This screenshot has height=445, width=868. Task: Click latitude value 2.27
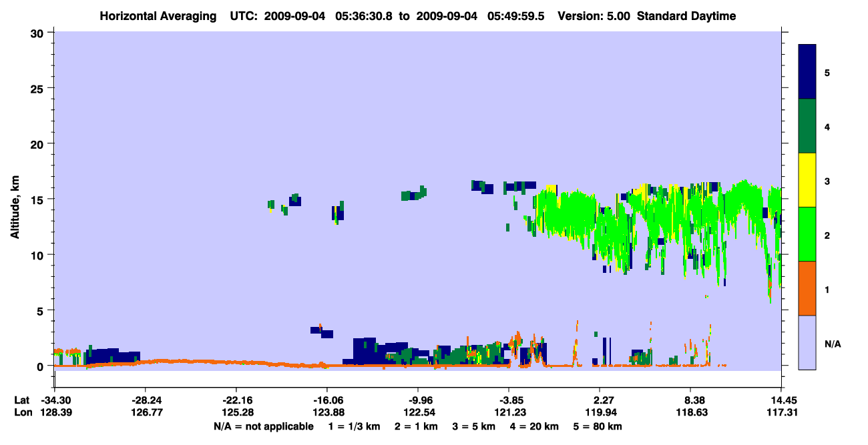tap(600, 400)
